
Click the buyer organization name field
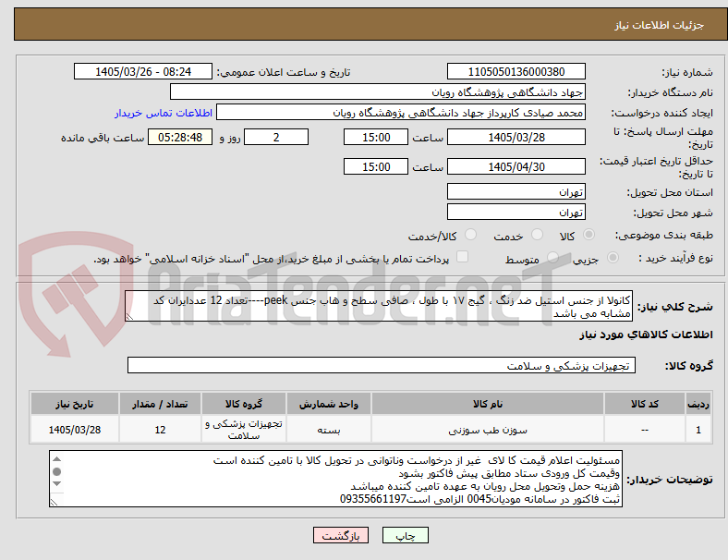click(378, 91)
